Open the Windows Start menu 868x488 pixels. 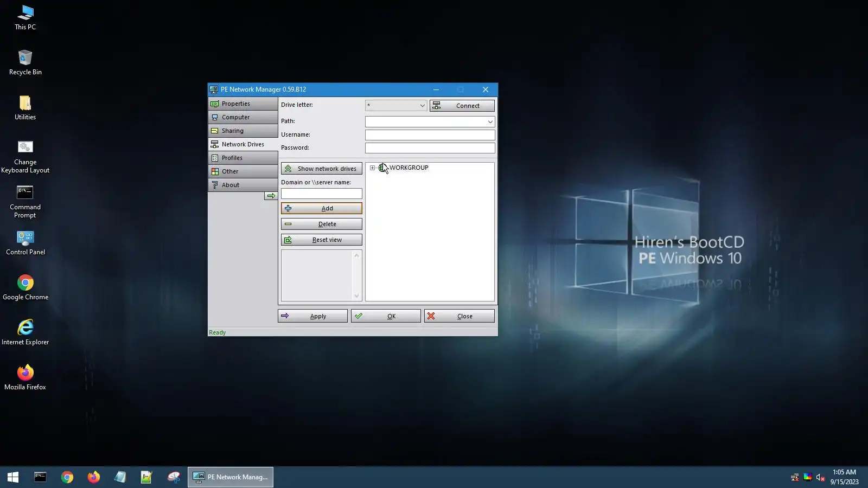click(x=13, y=477)
